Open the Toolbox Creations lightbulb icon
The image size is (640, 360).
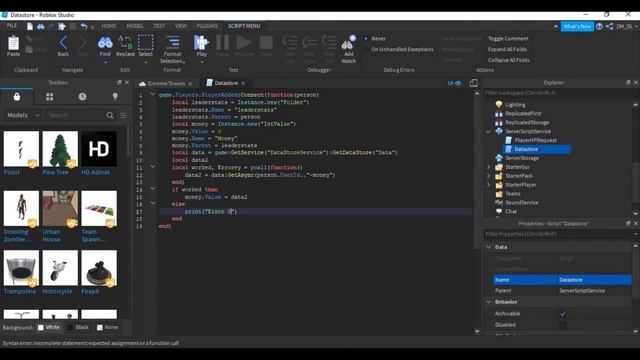pos(115,97)
